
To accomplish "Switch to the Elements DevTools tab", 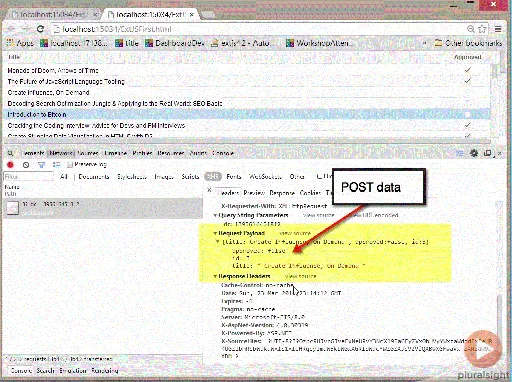I will click(33, 153).
